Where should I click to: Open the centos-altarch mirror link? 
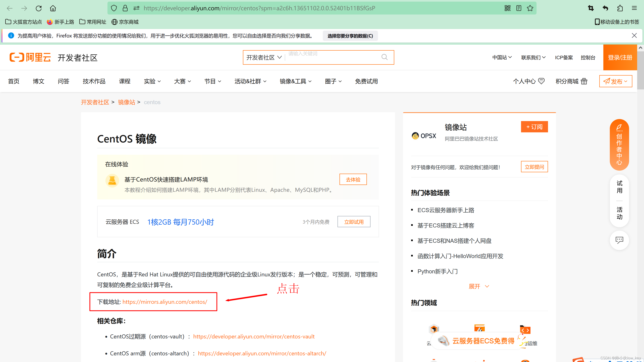tap(262, 353)
